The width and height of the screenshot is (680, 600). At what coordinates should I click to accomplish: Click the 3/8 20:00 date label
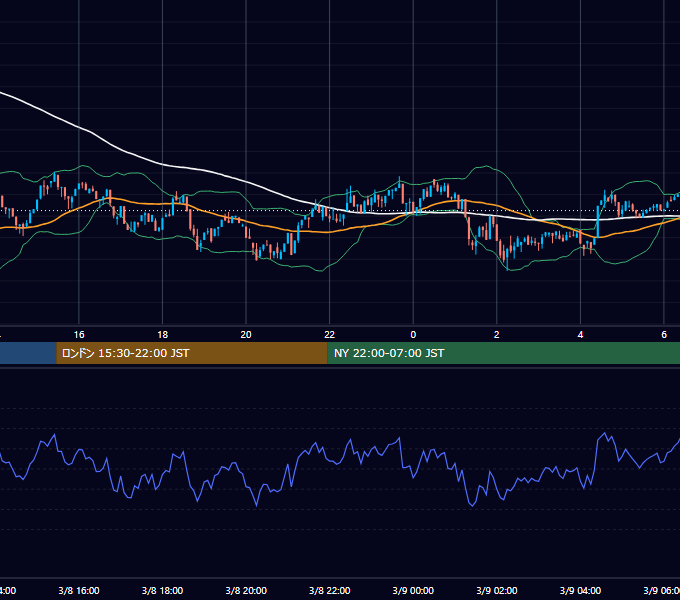point(246,590)
